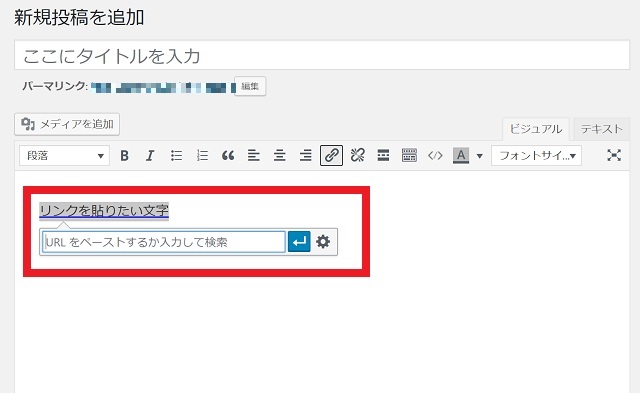
Task: Open the フォントサイズ font size dropdown
Action: point(536,155)
